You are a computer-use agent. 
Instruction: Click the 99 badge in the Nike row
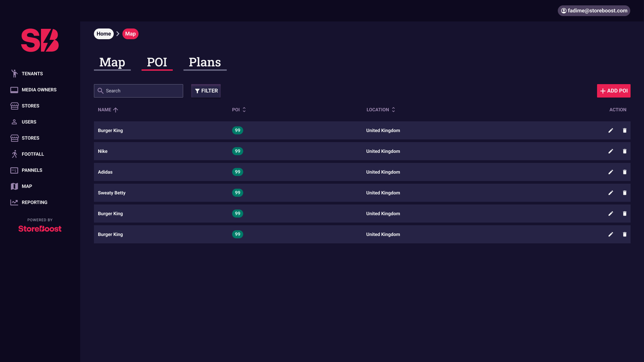coord(237,151)
